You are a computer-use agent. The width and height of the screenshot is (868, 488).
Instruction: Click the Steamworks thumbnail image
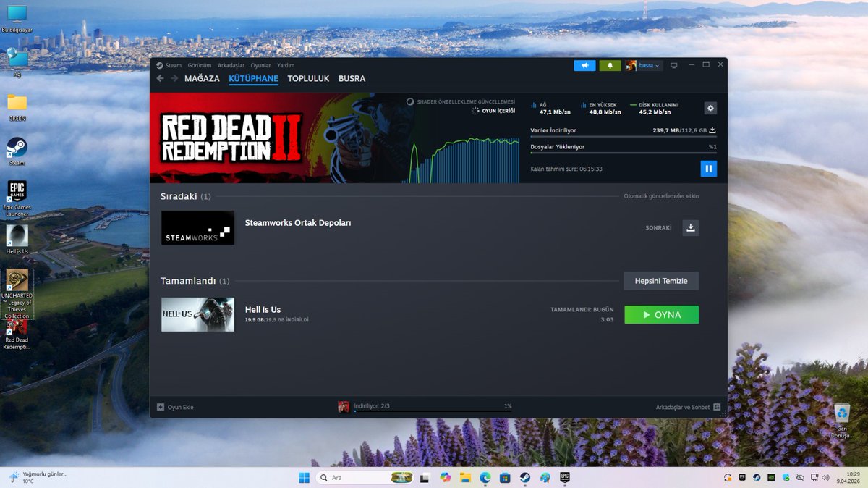tap(197, 227)
